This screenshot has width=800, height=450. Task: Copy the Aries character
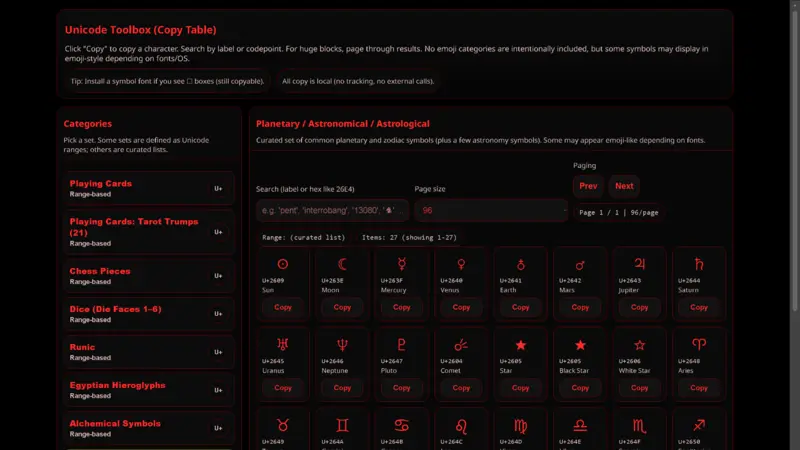pyautogui.click(x=699, y=388)
